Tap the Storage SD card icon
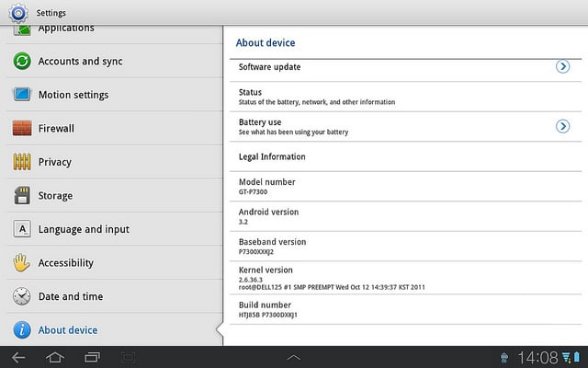The image size is (588, 368). point(22,195)
